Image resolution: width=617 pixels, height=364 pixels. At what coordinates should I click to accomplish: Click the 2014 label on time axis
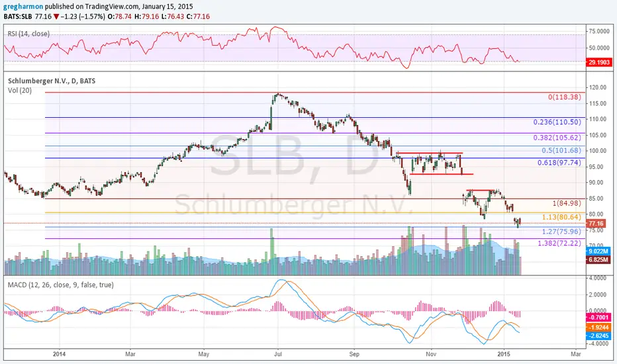point(60,354)
